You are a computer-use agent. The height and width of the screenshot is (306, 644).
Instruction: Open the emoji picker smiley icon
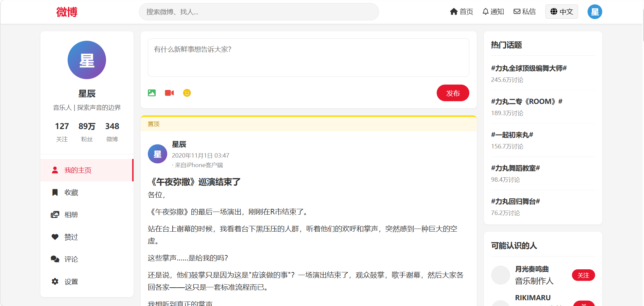(x=187, y=93)
